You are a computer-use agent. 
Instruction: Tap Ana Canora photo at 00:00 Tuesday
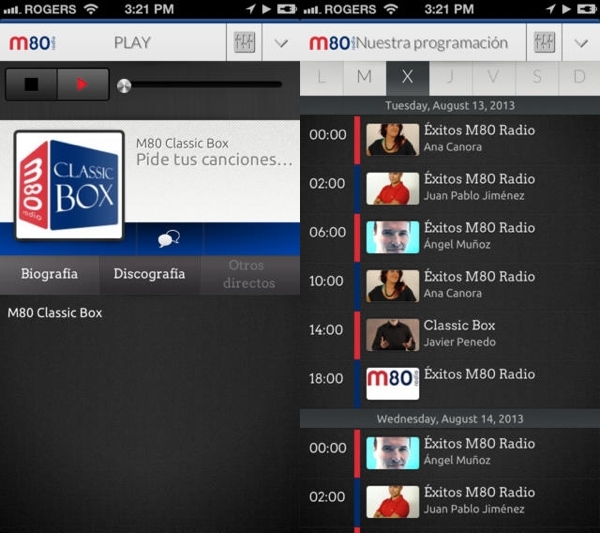point(392,139)
